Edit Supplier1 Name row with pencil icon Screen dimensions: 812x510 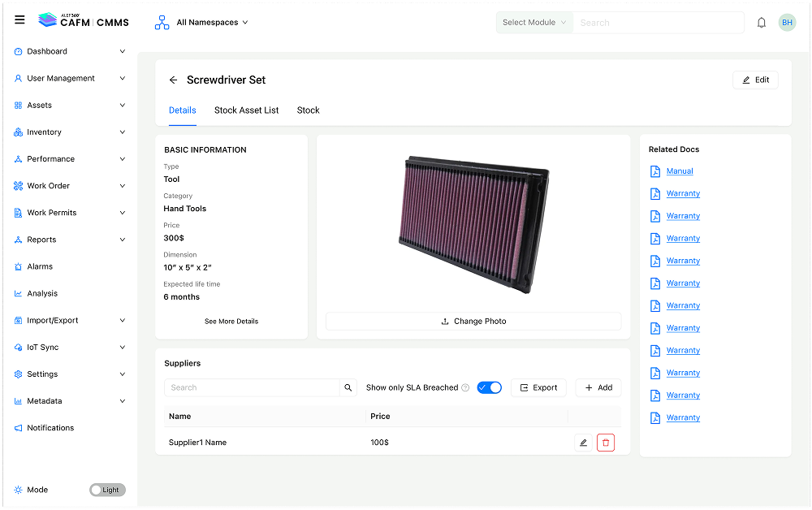point(583,443)
